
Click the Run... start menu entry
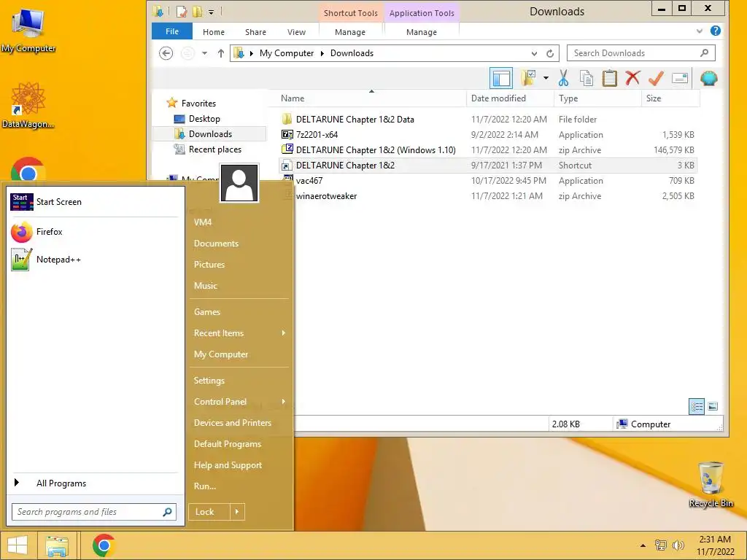point(205,486)
